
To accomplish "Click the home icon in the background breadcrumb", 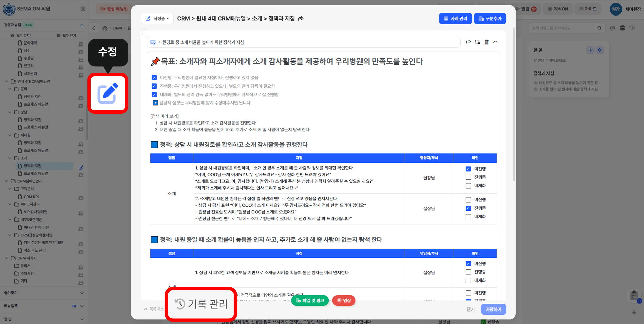I will 105,28.
